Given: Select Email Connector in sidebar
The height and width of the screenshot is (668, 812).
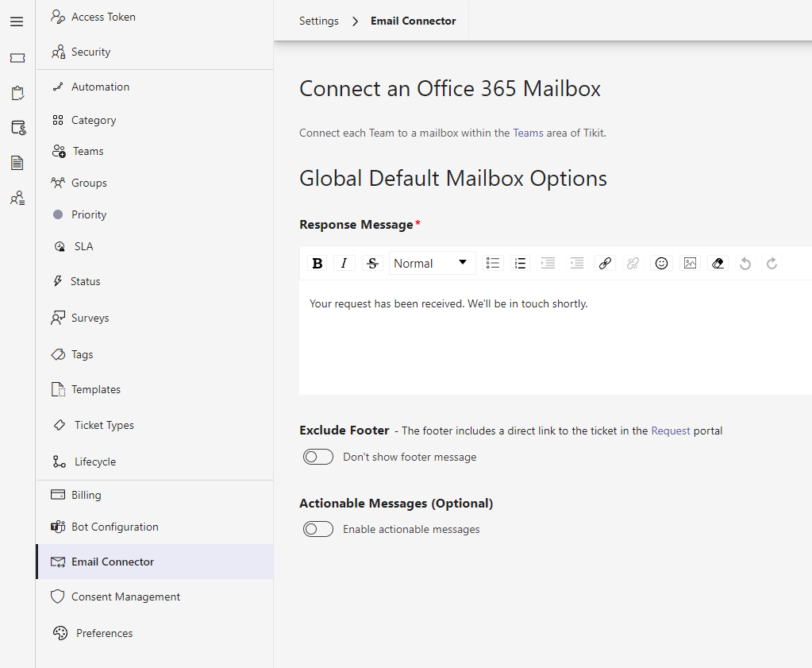Looking at the screenshot, I should coord(154,562).
